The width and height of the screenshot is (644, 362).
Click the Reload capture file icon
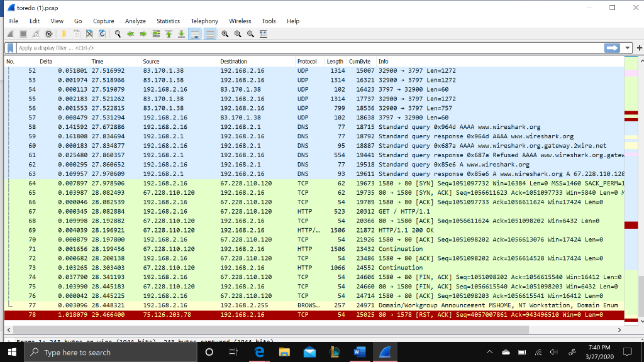click(103, 34)
